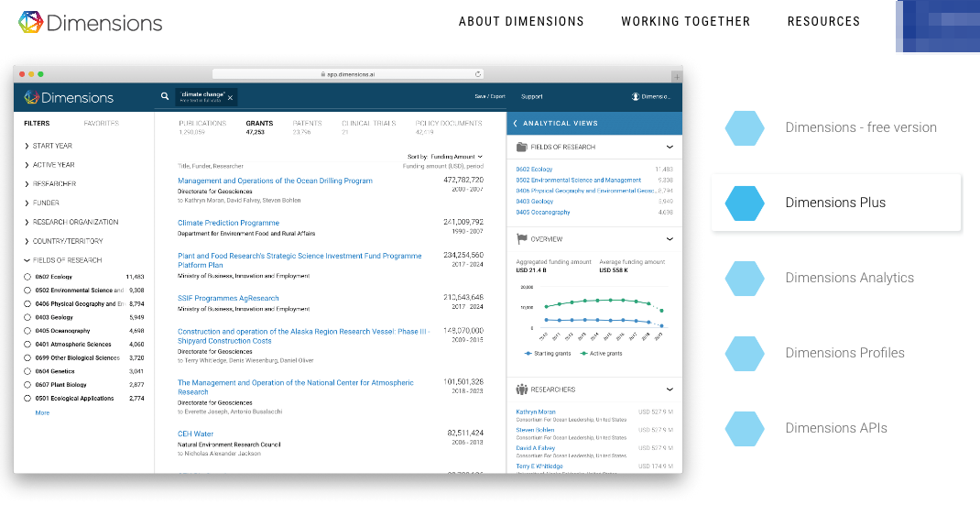Switch to the Grants tab

pos(259,127)
